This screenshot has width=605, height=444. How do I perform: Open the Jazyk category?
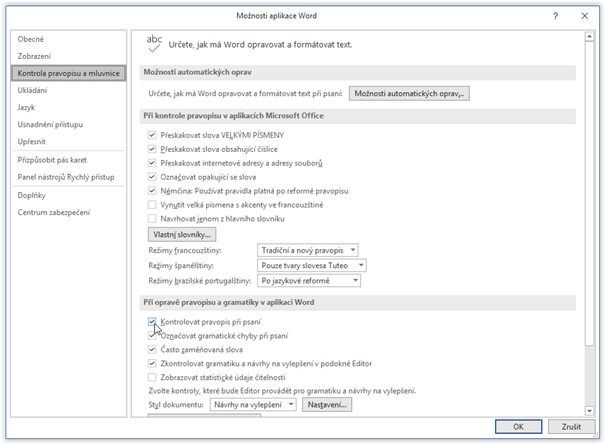point(69,107)
